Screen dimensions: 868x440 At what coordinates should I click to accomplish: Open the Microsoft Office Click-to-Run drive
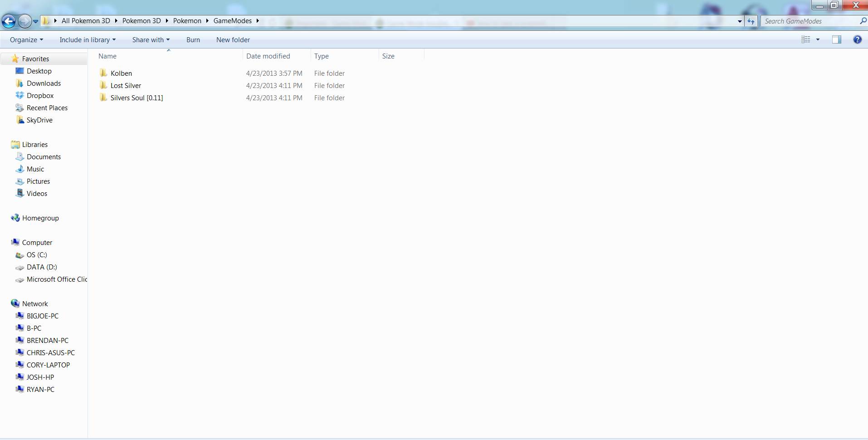tap(57, 279)
